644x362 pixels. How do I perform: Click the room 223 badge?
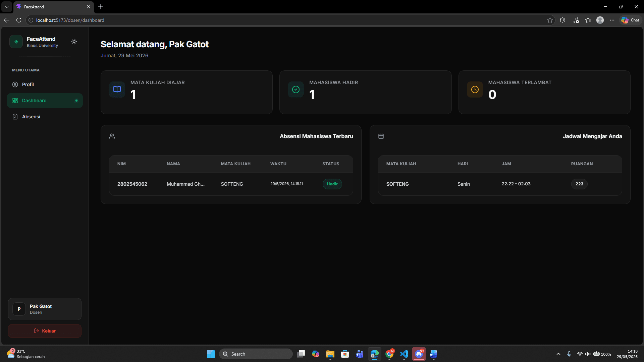pos(579,184)
